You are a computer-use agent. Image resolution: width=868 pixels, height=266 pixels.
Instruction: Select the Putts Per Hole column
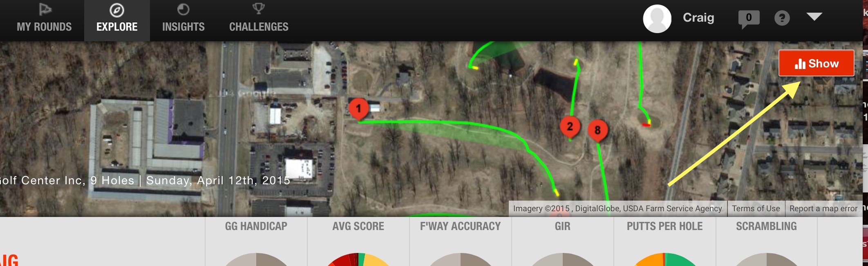[x=664, y=241]
